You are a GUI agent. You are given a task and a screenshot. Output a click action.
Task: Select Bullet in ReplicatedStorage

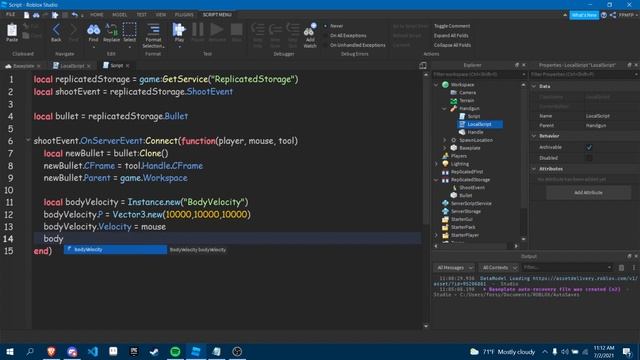[x=465, y=196]
